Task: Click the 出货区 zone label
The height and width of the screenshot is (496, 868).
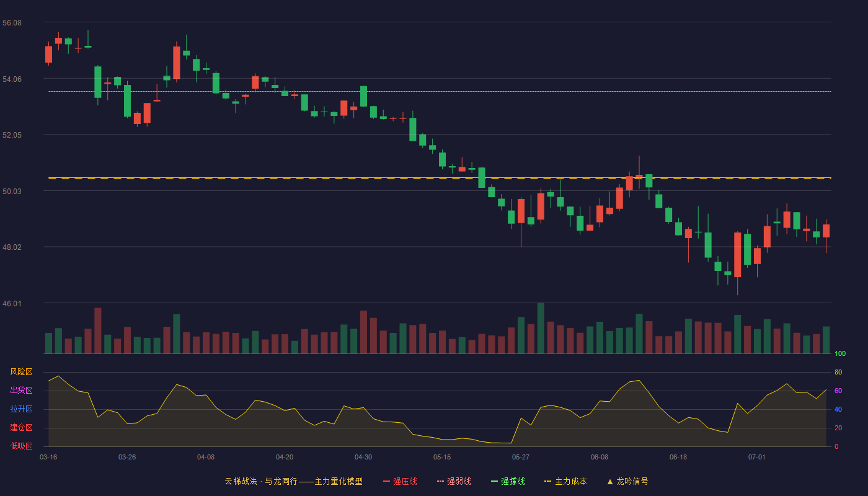Action: coord(21,391)
